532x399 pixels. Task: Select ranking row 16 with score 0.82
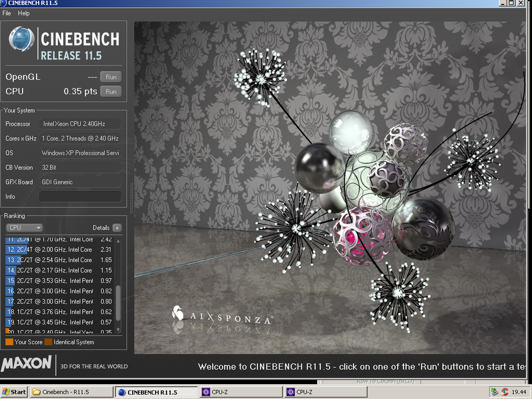tap(60, 291)
